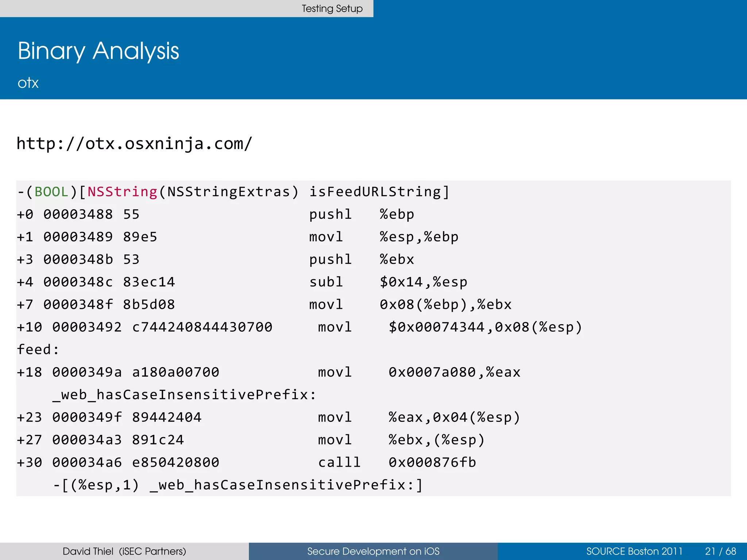The width and height of the screenshot is (747, 560).
Task: Click the otx subtitle text
Action: pos(28,83)
